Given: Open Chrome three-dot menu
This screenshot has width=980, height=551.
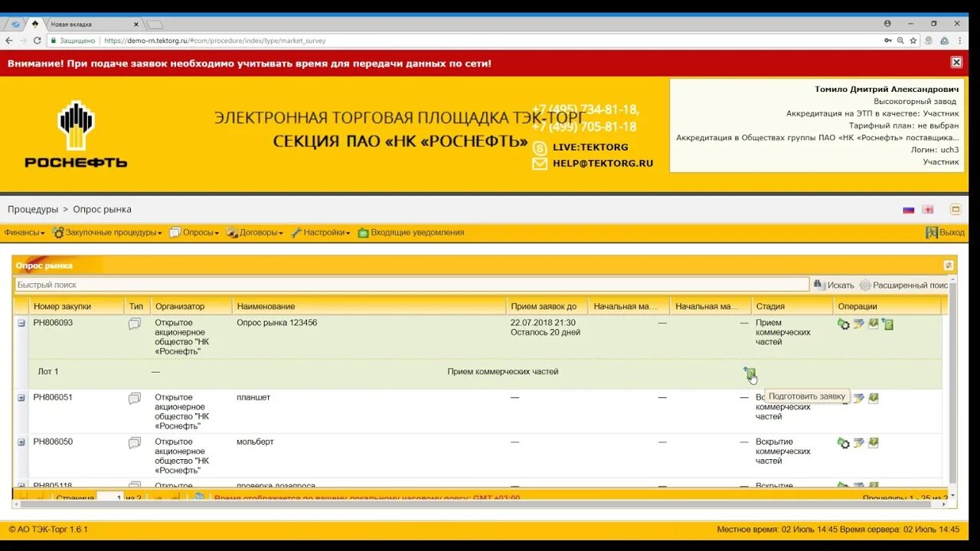Looking at the screenshot, I should (959, 41).
